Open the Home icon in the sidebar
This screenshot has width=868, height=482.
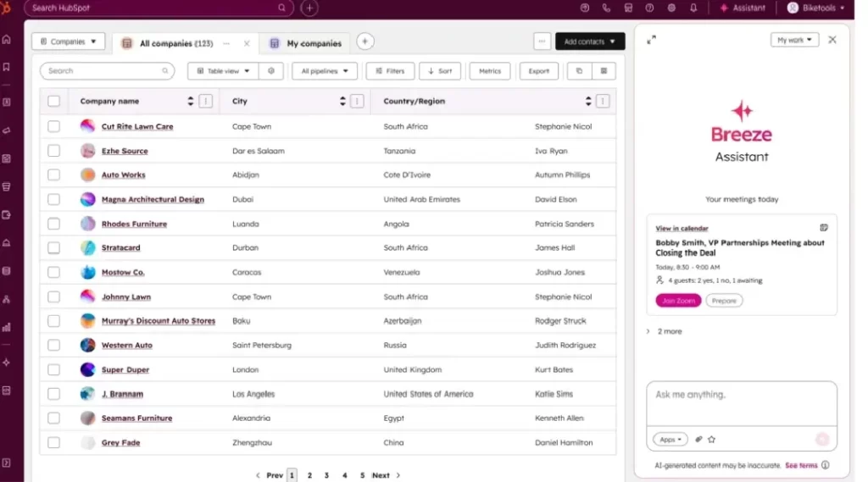click(x=7, y=39)
